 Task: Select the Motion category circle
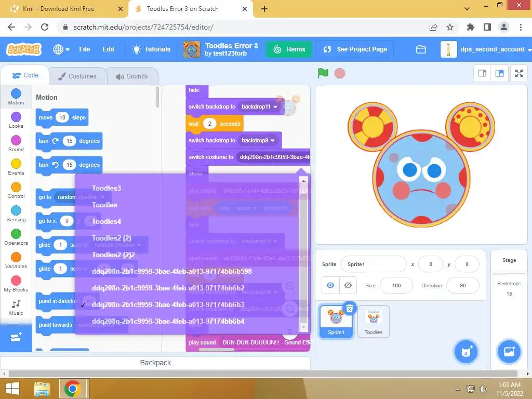(x=16, y=94)
